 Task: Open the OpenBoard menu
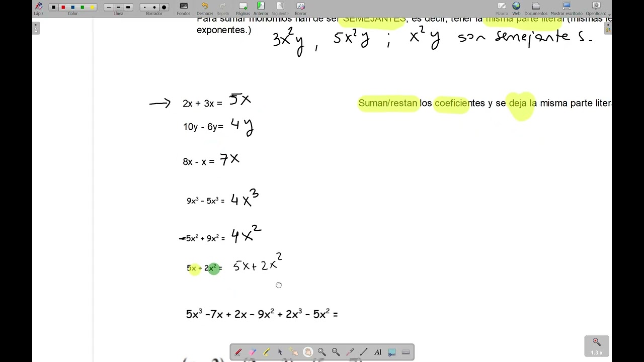tap(596, 8)
